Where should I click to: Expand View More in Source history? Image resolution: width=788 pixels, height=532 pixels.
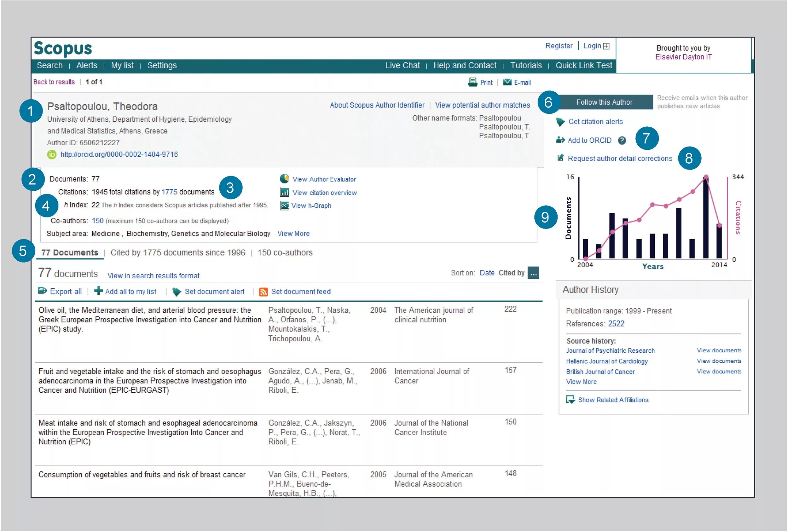coord(581,381)
